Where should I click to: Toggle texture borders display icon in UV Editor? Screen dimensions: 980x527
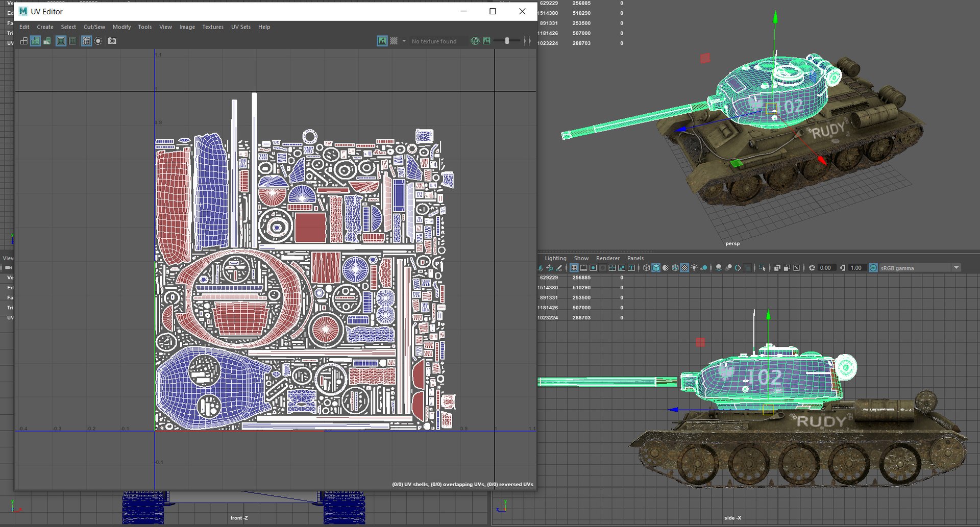[x=61, y=41]
